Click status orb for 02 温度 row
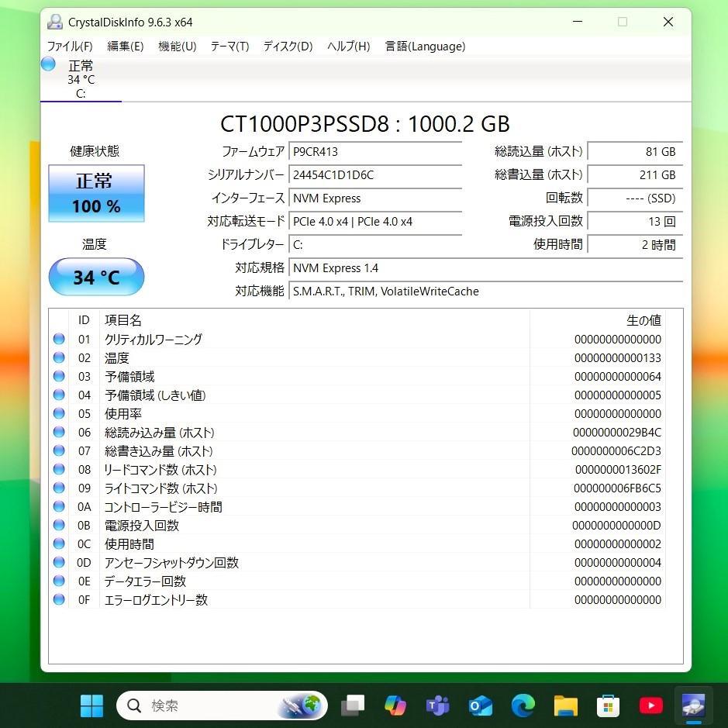This screenshot has height=728, width=728. tap(59, 357)
